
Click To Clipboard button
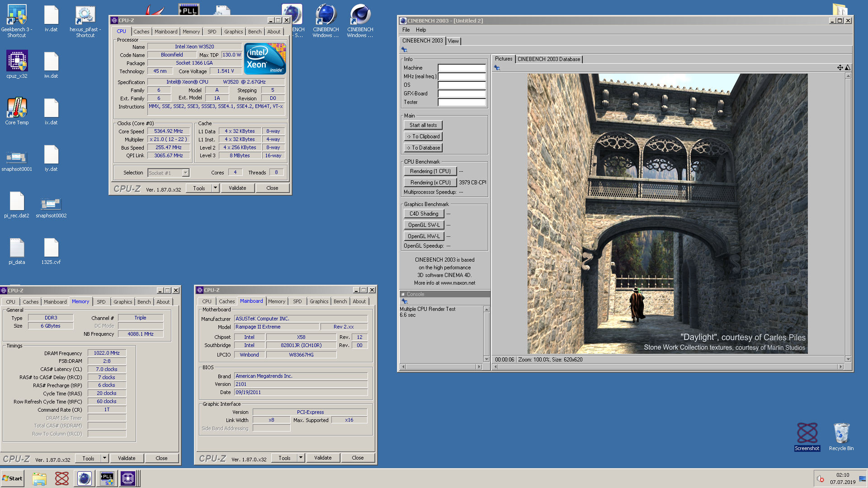tap(423, 136)
